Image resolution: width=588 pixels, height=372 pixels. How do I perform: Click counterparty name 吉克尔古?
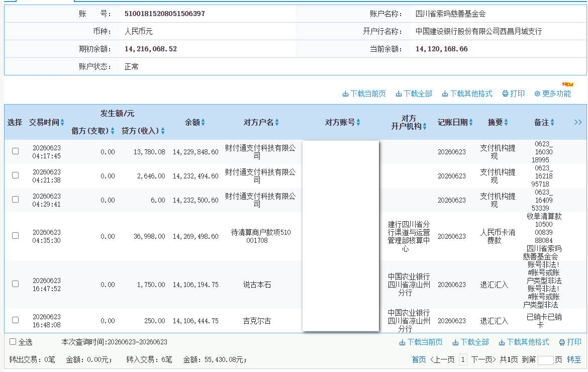257,321
